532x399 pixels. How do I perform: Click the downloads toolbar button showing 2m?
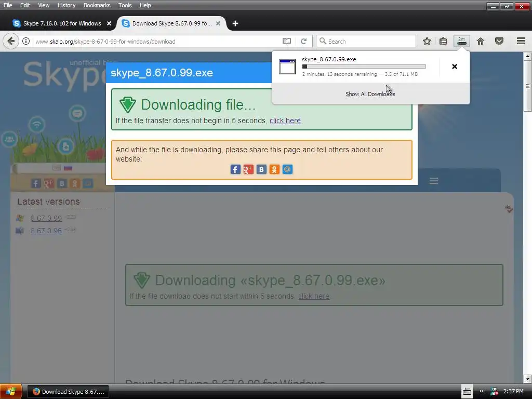[462, 42]
